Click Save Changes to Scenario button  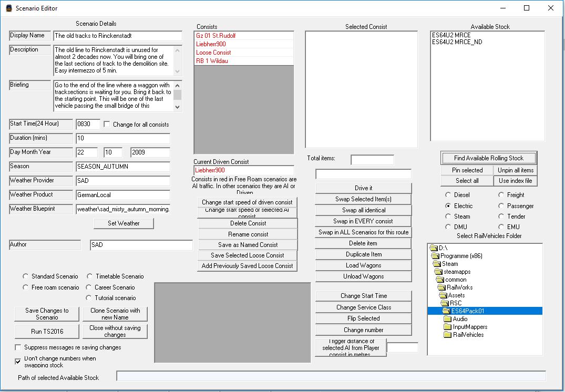[x=47, y=314]
